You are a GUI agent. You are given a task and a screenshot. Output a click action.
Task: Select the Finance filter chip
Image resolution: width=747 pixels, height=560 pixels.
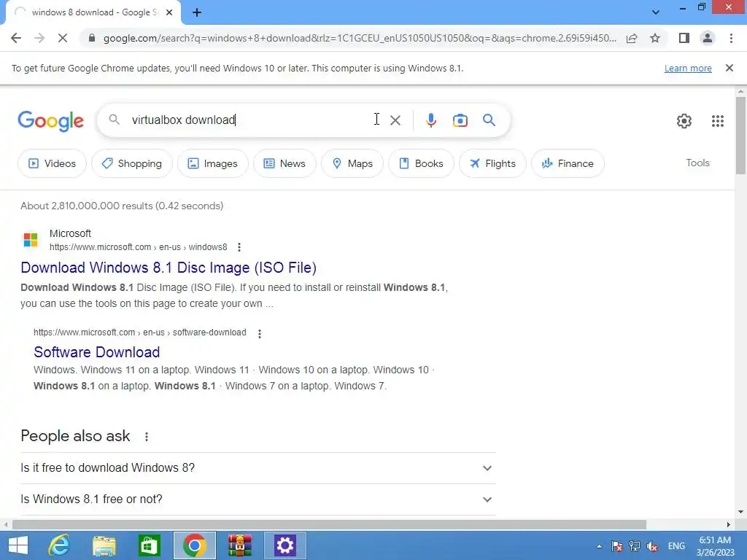pos(568,163)
